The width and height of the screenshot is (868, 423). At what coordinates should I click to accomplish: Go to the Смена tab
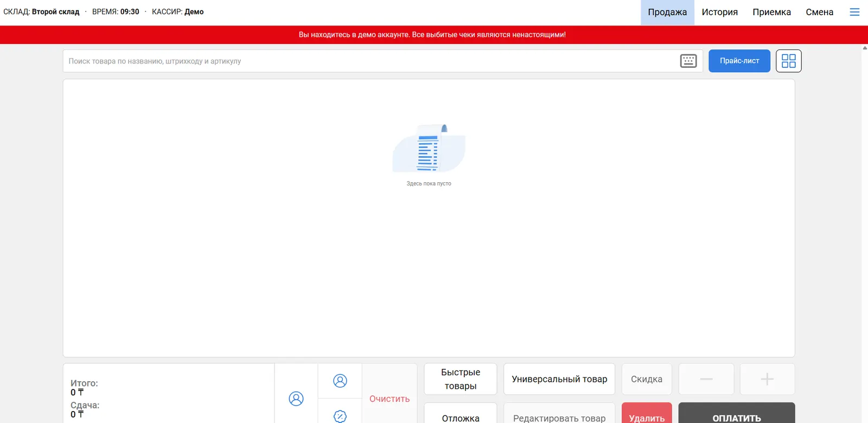pos(819,12)
